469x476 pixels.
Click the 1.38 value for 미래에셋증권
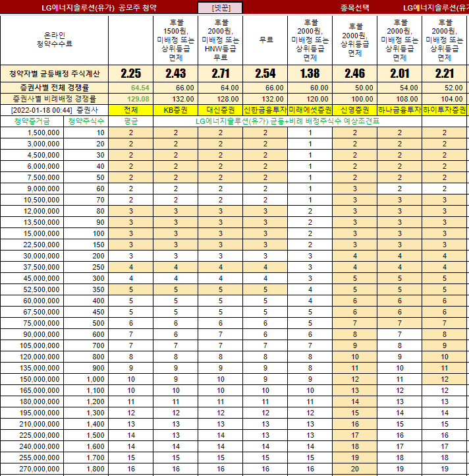(310, 73)
